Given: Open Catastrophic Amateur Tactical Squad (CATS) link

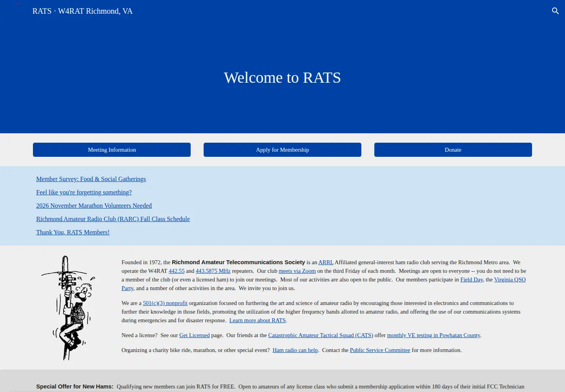Looking at the screenshot, I should [321, 335].
